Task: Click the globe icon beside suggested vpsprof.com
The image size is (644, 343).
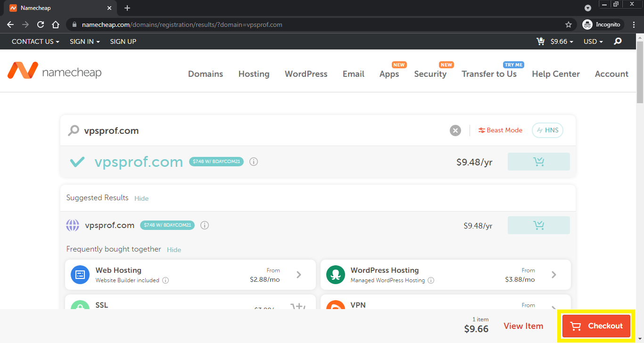Action: pos(73,225)
